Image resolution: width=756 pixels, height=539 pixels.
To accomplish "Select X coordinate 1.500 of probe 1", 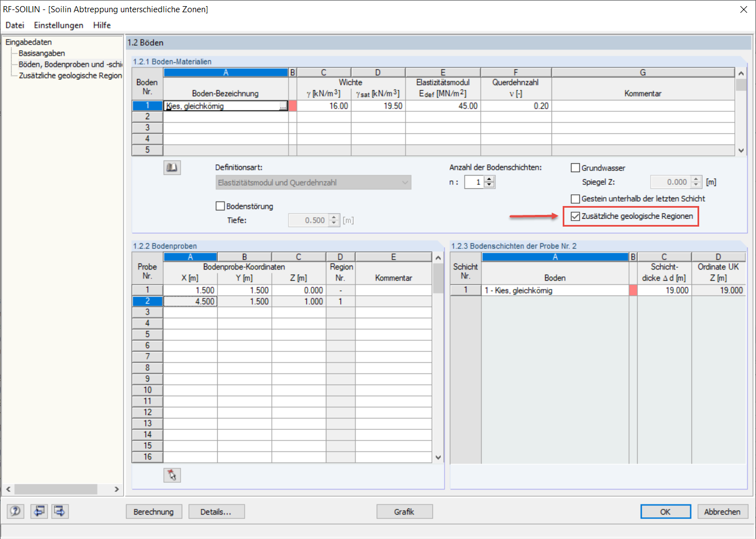I will tap(190, 290).
